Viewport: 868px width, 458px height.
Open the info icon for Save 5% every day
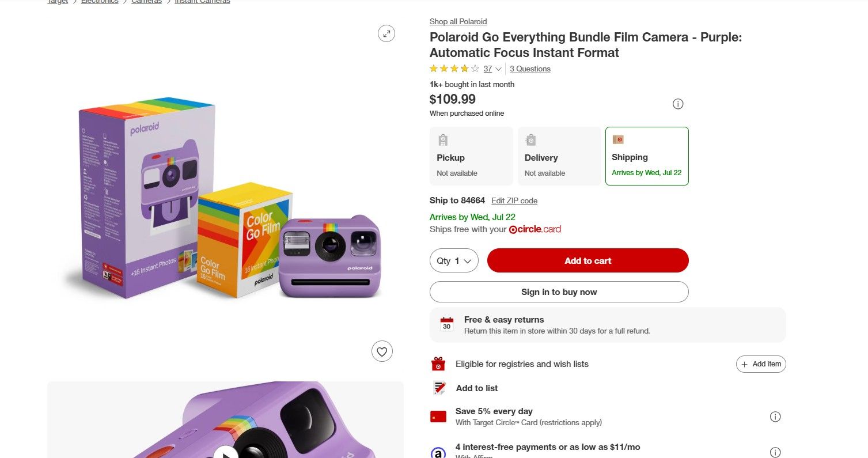775,417
